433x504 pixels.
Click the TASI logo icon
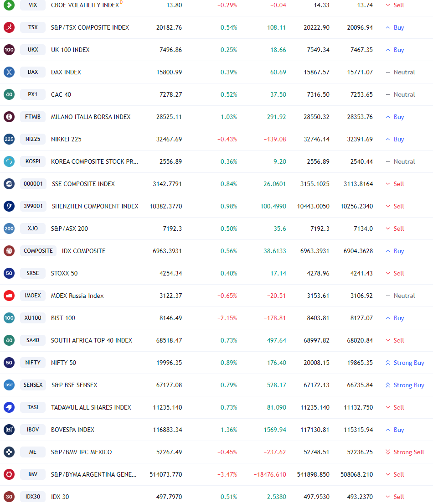9,407
